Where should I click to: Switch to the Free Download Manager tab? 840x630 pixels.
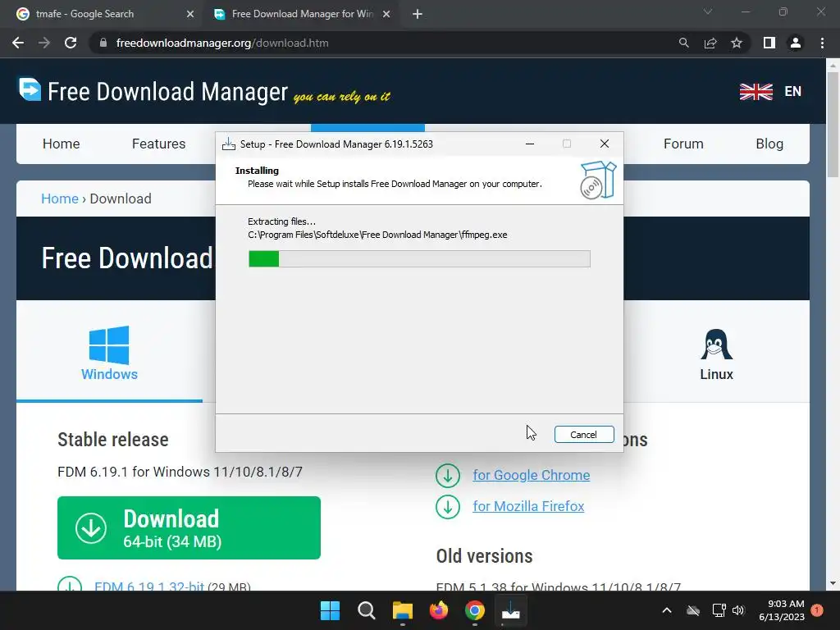click(x=300, y=14)
